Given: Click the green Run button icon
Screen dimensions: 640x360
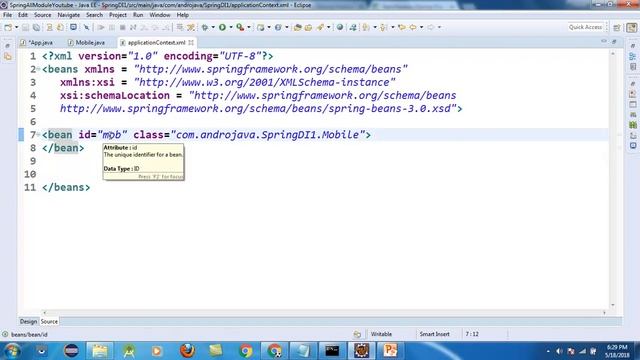Looking at the screenshot, I should [222, 27].
